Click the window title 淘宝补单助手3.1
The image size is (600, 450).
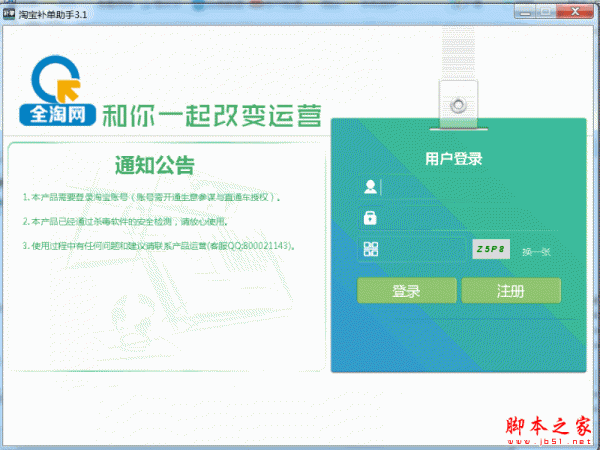tap(53, 15)
